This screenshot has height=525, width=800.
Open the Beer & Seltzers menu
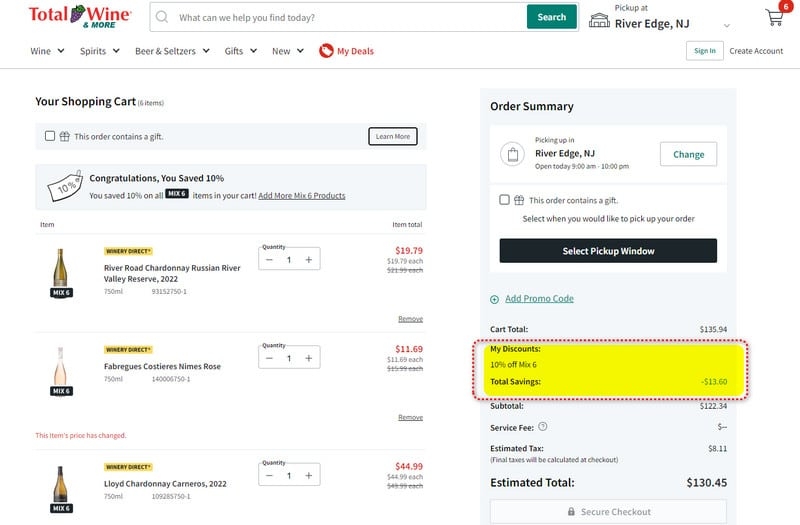tap(172, 51)
